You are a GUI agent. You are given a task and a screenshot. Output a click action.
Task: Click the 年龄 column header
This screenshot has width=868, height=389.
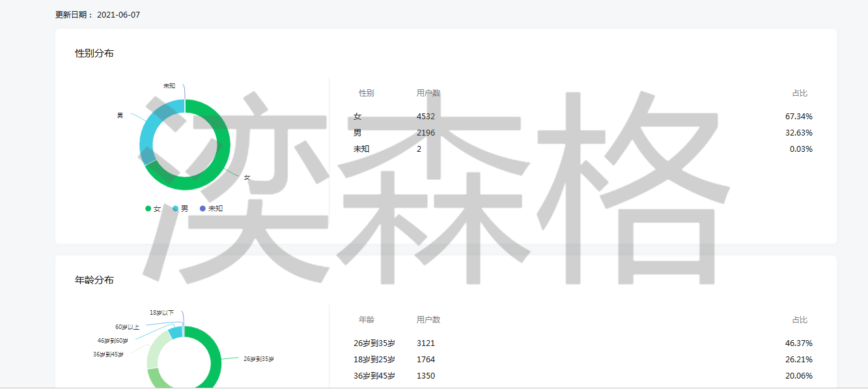(366, 320)
